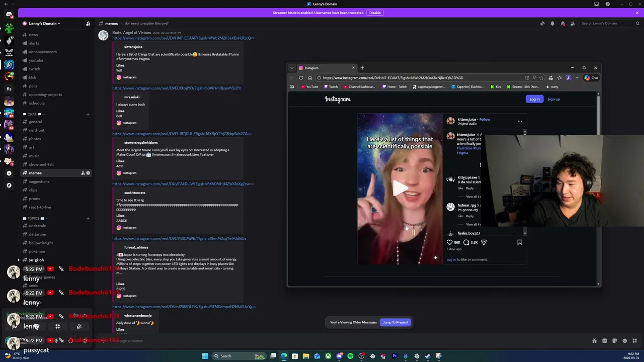Open the mrs.miuki Instagram reel link
The width and height of the screenshot is (644, 362).
[176, 88]
